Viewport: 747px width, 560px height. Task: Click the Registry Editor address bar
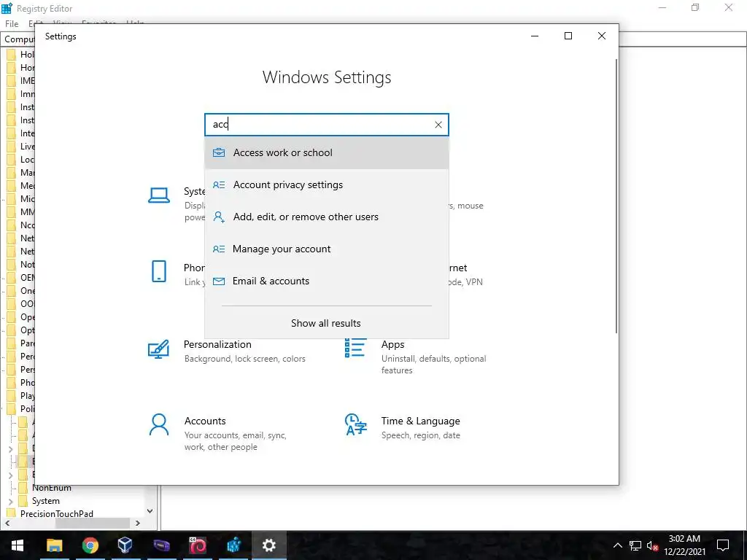tap(373, 39)
